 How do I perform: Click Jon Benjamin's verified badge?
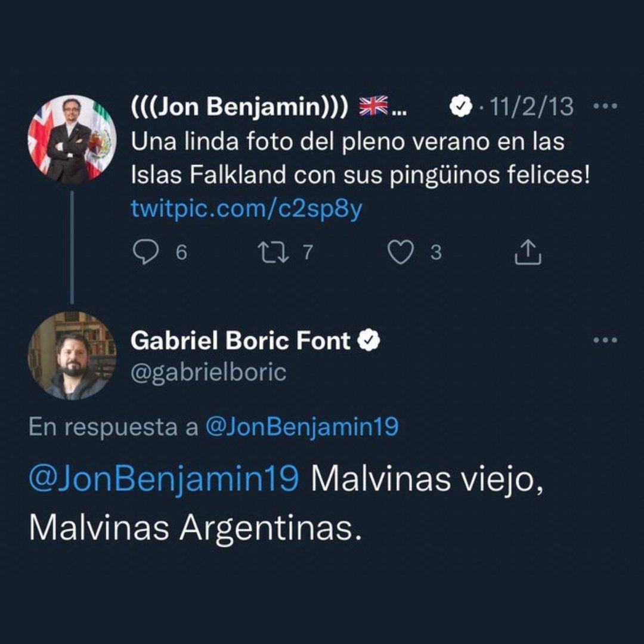pos(457,107)
